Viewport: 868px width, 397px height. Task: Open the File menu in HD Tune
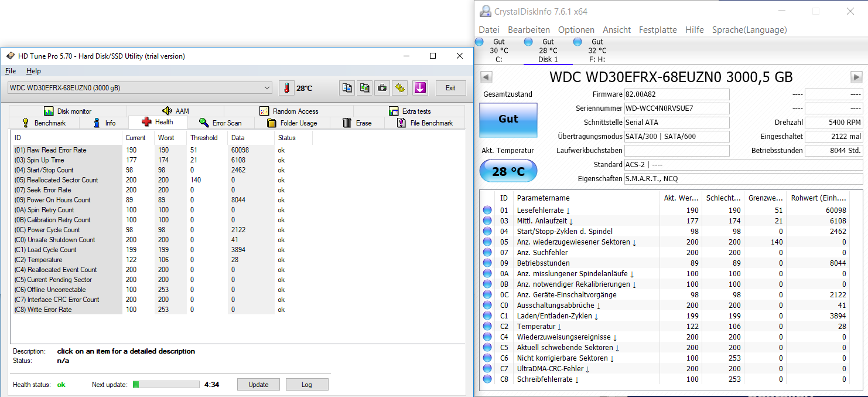[11, 71]
